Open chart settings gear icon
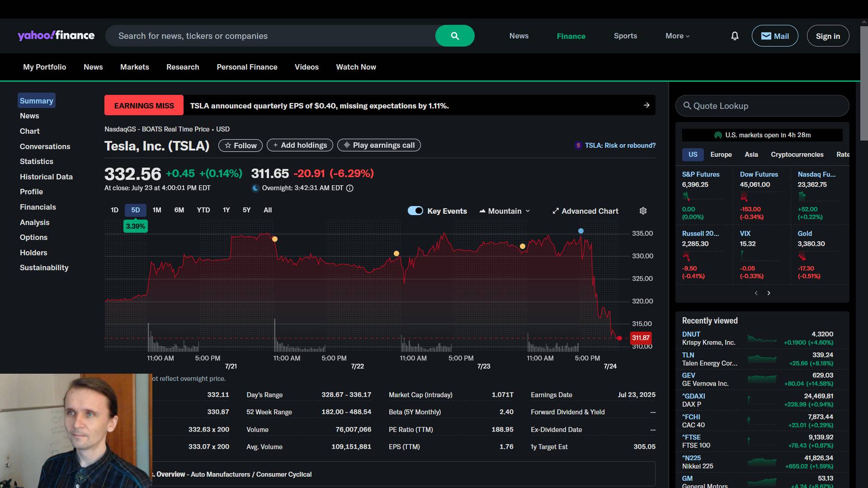This screenshot has width=868, height=488. click(643, 211)
